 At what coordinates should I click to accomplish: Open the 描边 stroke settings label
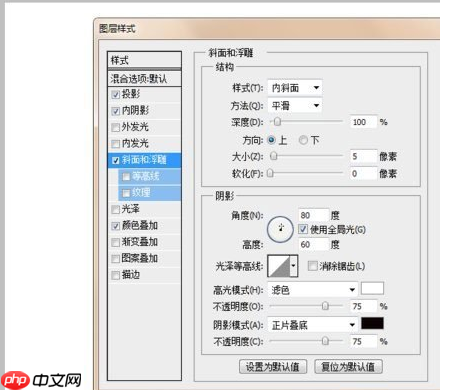point(131,275)
